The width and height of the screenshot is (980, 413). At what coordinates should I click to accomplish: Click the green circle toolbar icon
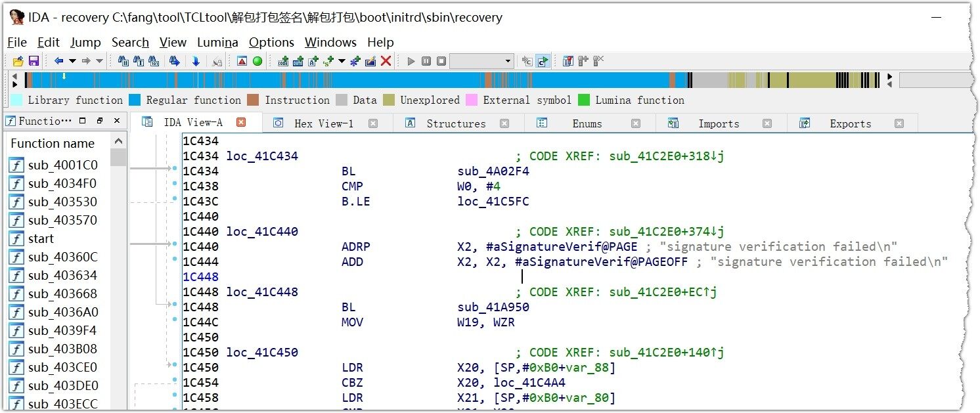point(257,61)
